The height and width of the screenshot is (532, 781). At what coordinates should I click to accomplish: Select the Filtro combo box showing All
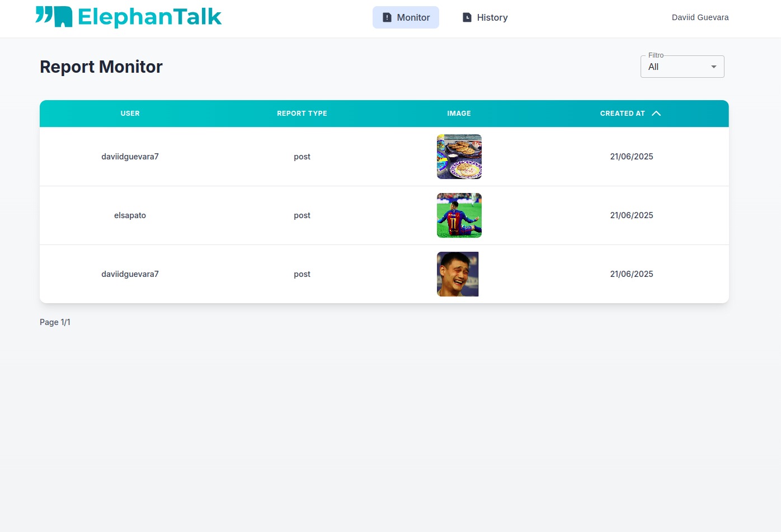[x=676, y=67]
